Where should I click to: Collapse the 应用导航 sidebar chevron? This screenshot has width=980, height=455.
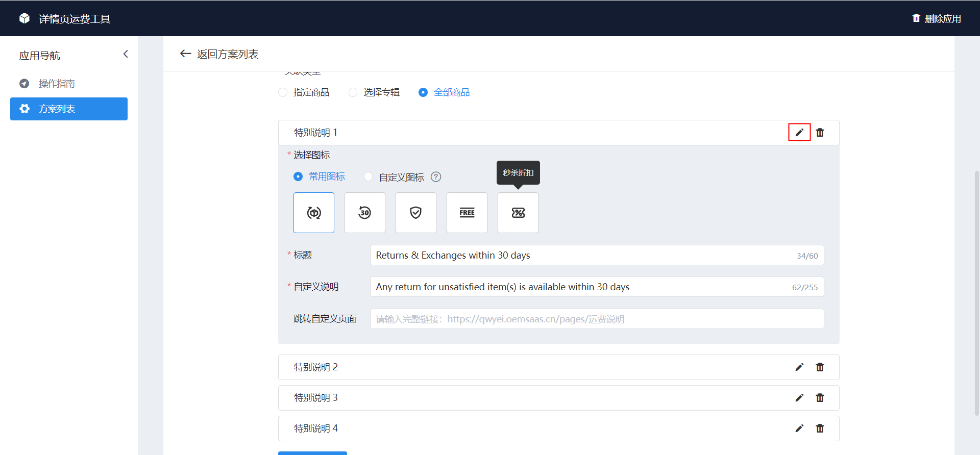coord(126,54)
